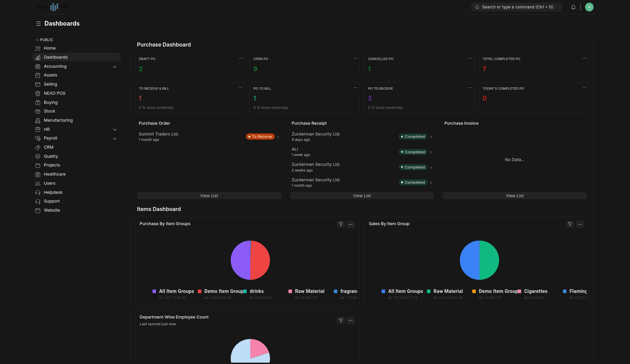Click the NEXO ERP logo
Screen dimensions: 630x364
click(53, 7)
